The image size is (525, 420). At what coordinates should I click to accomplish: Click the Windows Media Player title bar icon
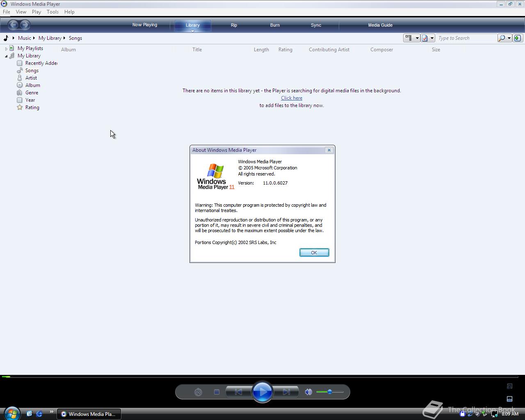(4, 4)
